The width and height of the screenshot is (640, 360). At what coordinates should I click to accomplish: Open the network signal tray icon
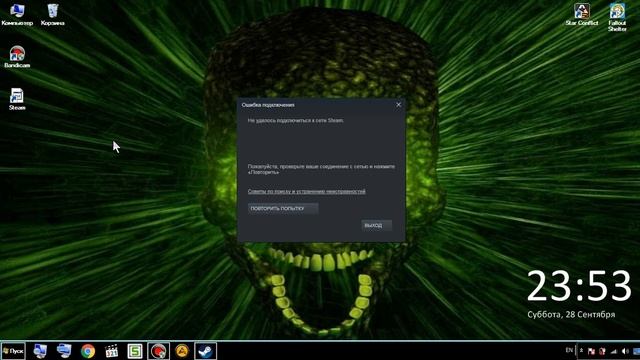(x=613, y=351)
